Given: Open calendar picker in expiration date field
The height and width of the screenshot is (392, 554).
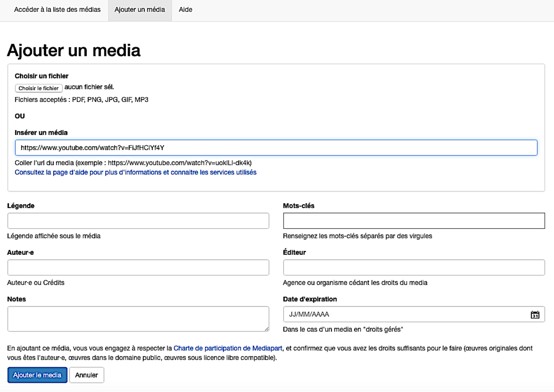Looking at the screenshot, I should pyautogui.click(x=535, y=315).
